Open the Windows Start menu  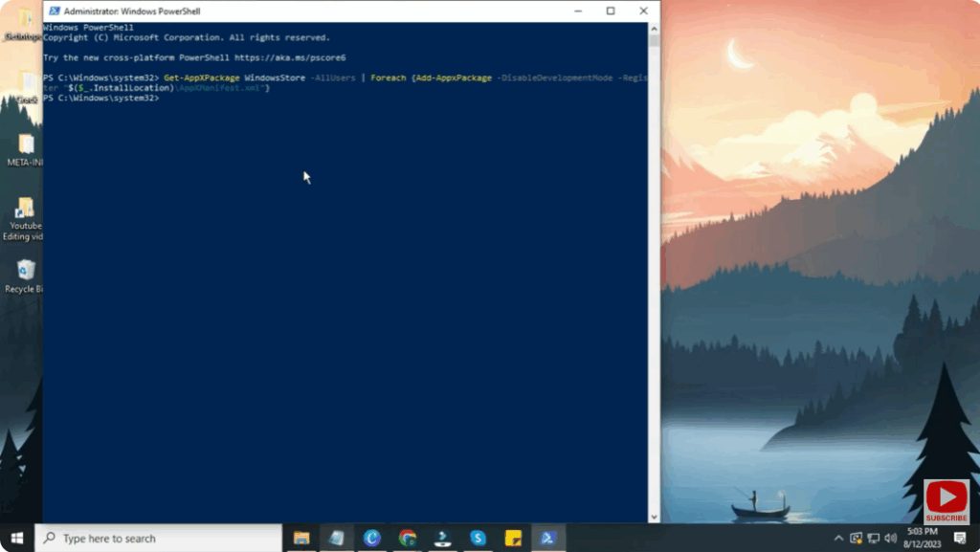coord(17,538)
